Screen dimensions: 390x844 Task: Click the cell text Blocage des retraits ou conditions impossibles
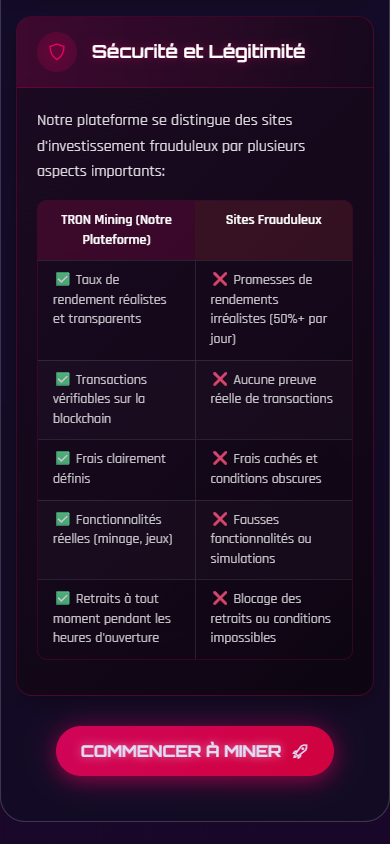tap(271, 618)
